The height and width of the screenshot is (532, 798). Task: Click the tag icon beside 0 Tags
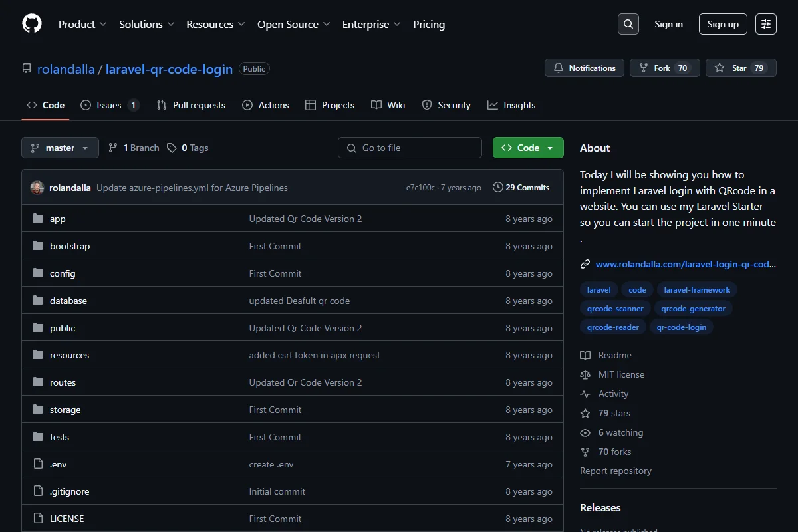[x=172, y=148]
